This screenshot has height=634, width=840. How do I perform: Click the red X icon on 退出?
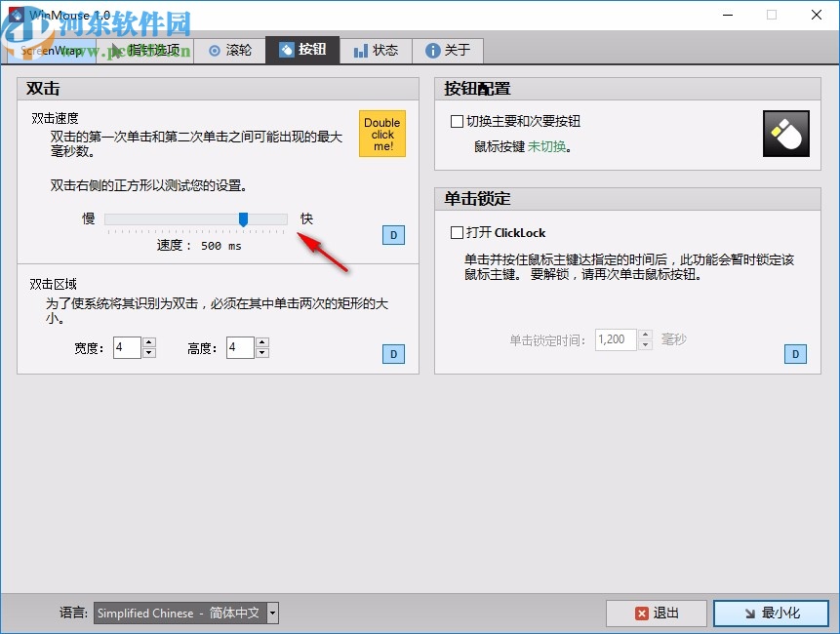641,614
